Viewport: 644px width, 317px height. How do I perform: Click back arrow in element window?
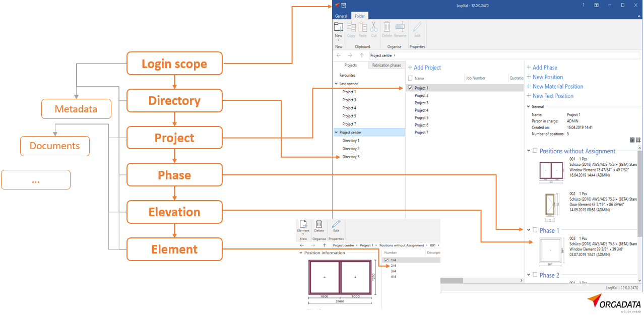tap(302, 245)
